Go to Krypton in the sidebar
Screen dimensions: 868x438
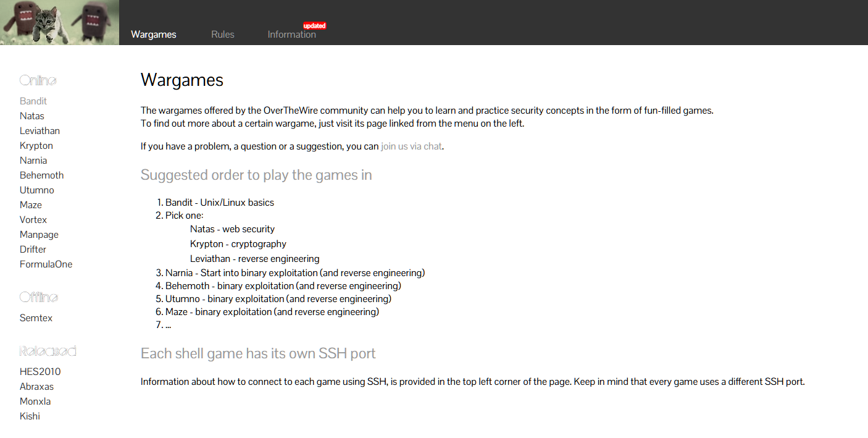tap(36, 146)
